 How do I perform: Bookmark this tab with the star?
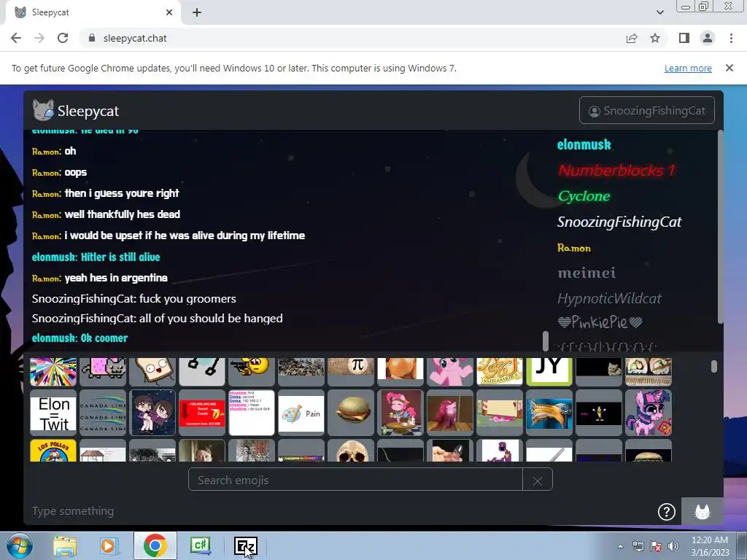(655, 38)
